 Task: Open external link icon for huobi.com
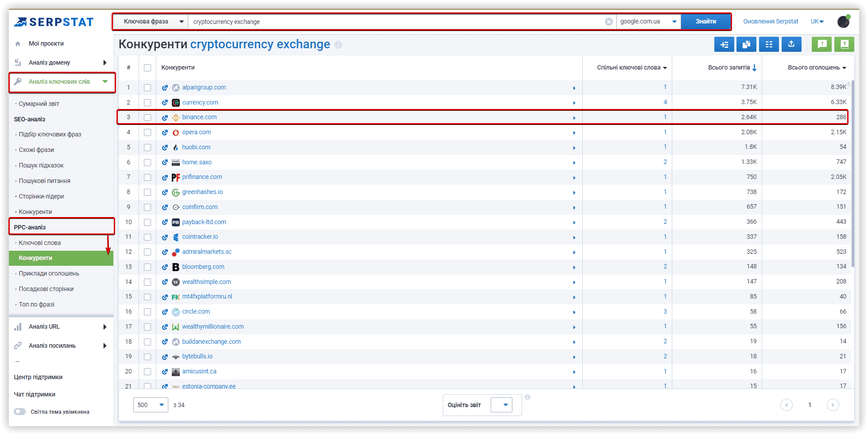(x=165, y=148)
